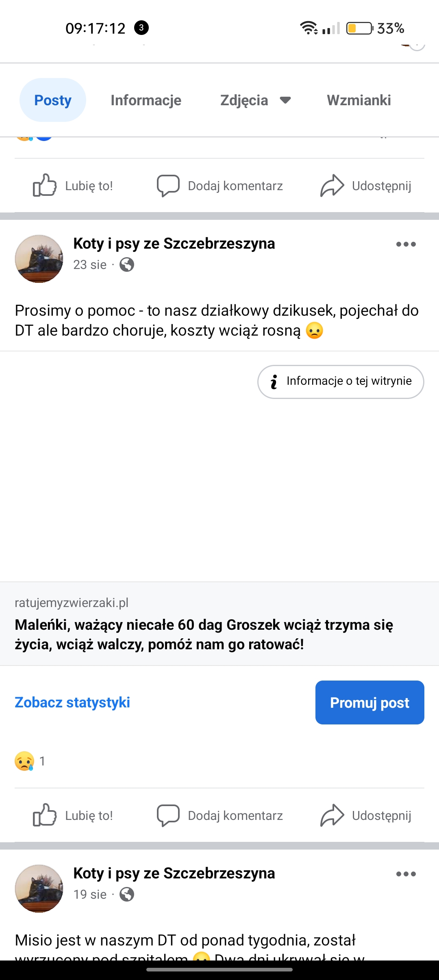Switch to the Informacje tab

coord(146,100)
